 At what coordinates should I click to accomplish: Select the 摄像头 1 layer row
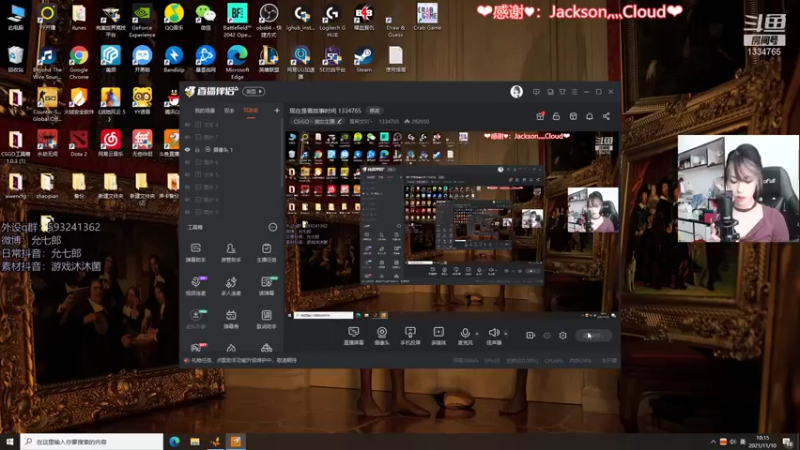(x=232, y=149)
